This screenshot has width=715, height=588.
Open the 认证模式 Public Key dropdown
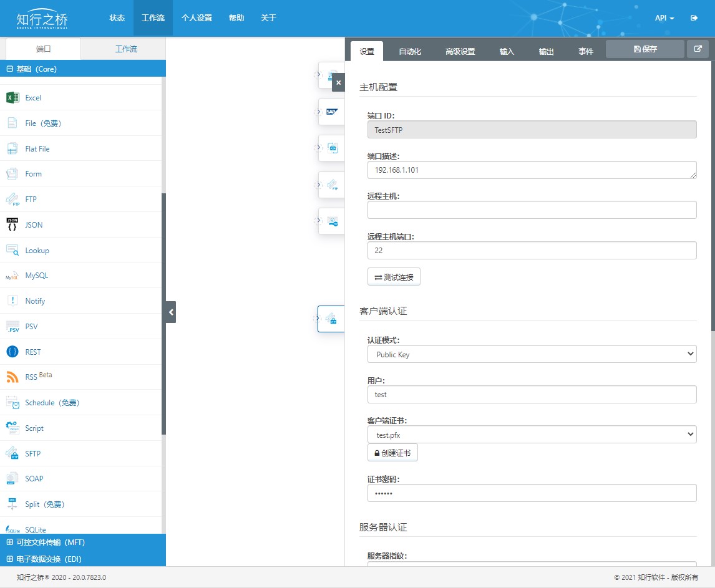tap(532, 354)
